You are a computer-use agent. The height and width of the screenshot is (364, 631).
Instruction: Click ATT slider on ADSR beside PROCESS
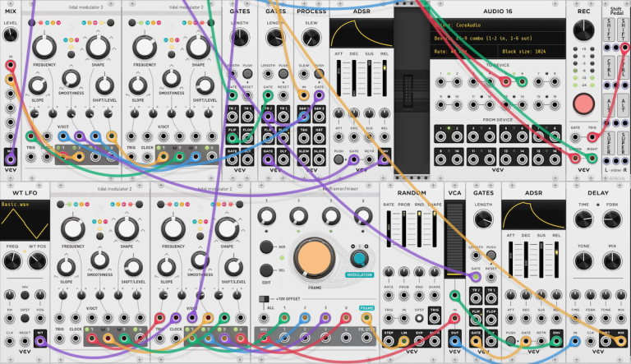339,78
